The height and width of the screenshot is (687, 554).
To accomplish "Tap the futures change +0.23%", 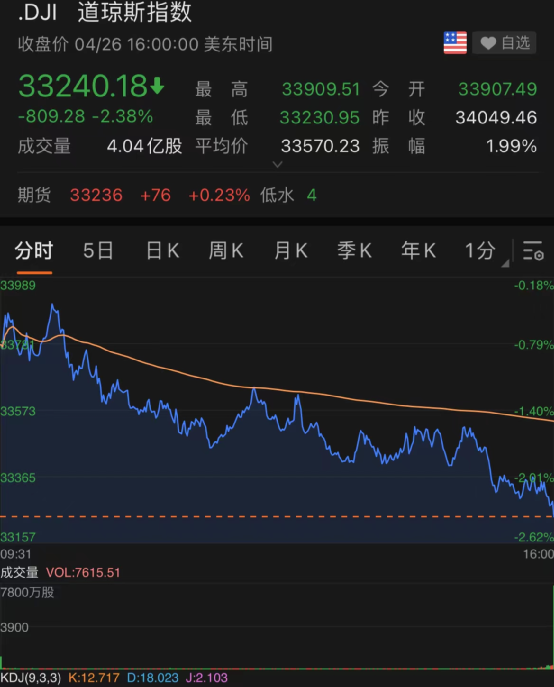I will point(219,195).
